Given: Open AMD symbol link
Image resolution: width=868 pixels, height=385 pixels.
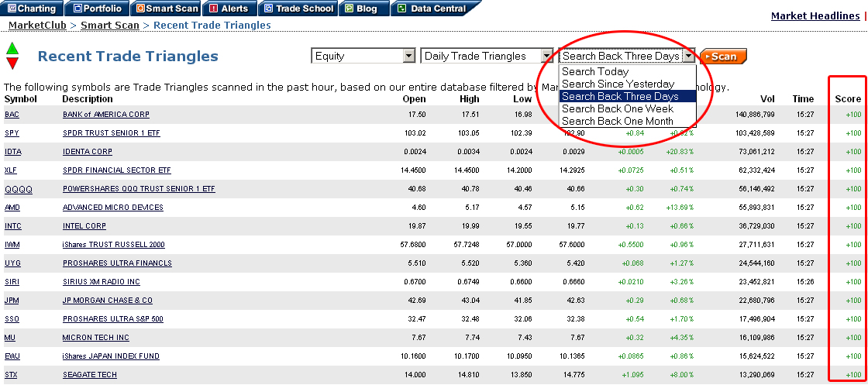Looking at the screenshot, I should click(x=12, y=208).
